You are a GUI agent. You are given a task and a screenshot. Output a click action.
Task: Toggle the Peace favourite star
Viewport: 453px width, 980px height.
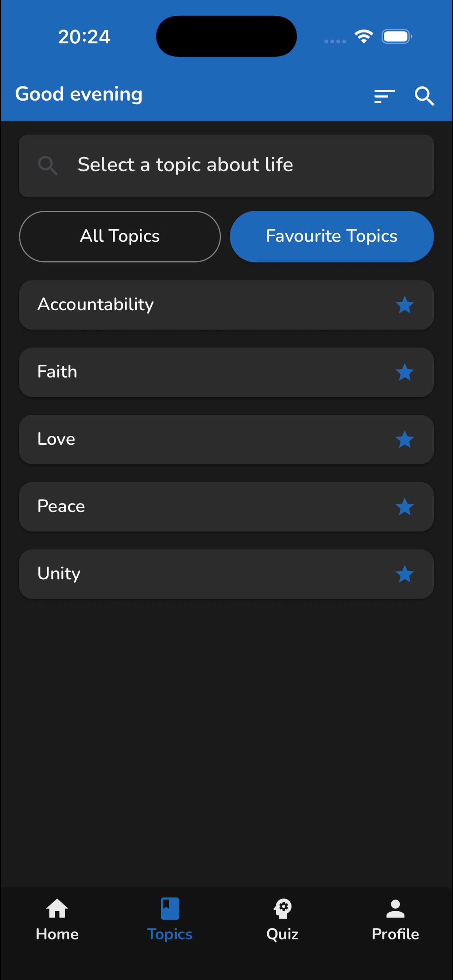point(404,507)
